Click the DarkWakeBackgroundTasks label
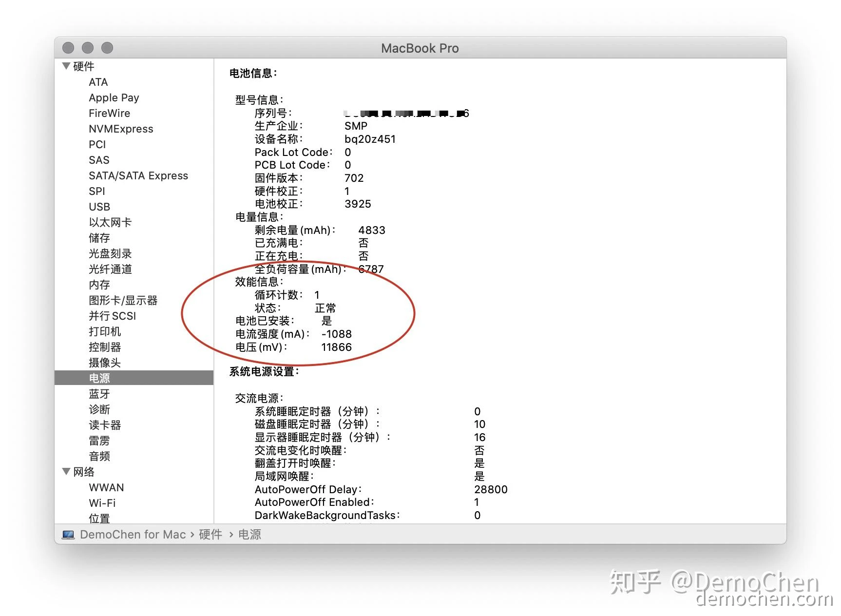841x616 pixels. (327, 515)
